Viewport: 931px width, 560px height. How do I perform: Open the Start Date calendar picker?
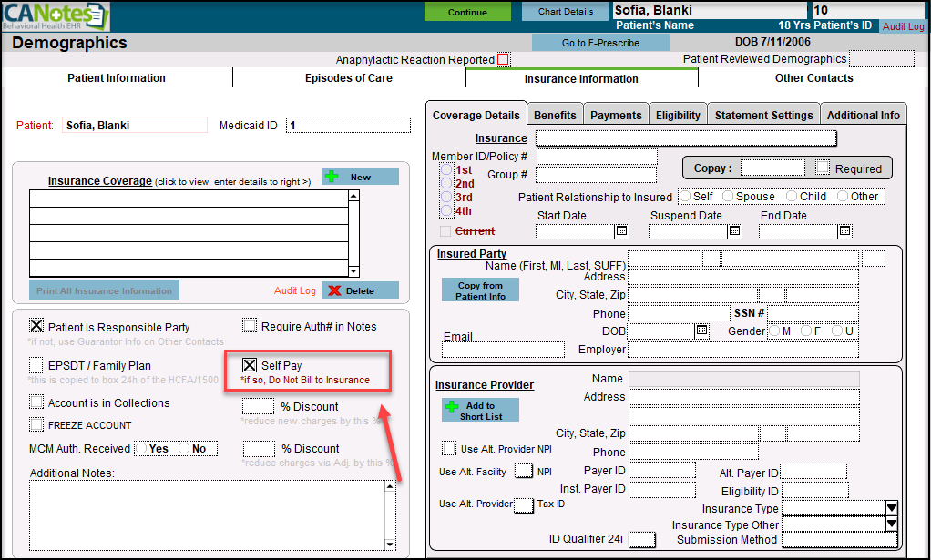(x=622, y=231)
